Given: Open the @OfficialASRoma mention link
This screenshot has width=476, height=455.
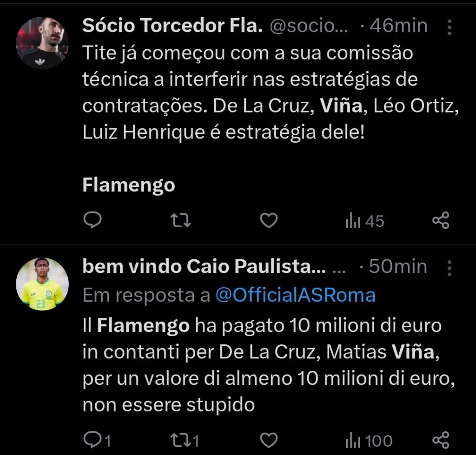Looking at the screenshot, I should tap(295, 295).
